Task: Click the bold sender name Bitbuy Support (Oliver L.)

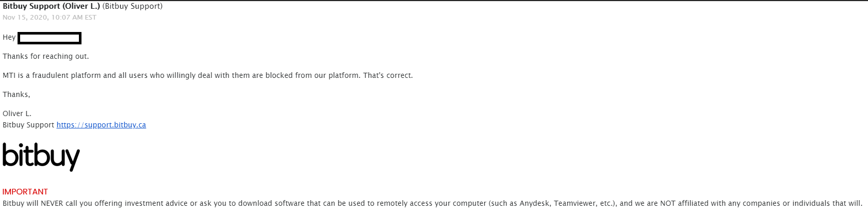Action: [x=52, y=6]
